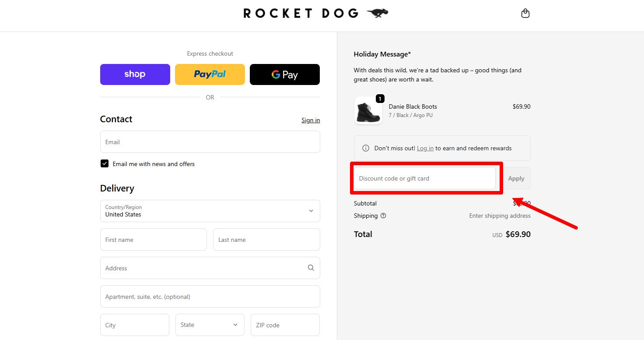This screenshot has height=340, width=644.
Task: Click the product price $69.90 in item row
Action: (521, 106)
